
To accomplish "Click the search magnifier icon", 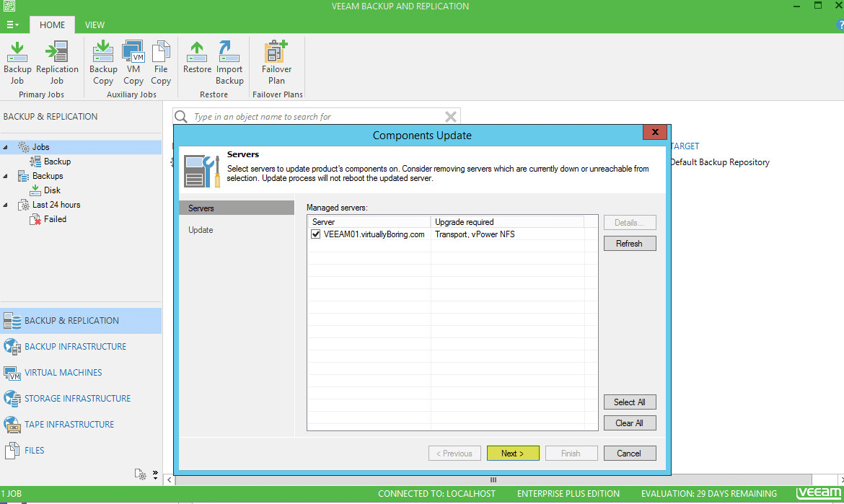I will pos(181,117).
